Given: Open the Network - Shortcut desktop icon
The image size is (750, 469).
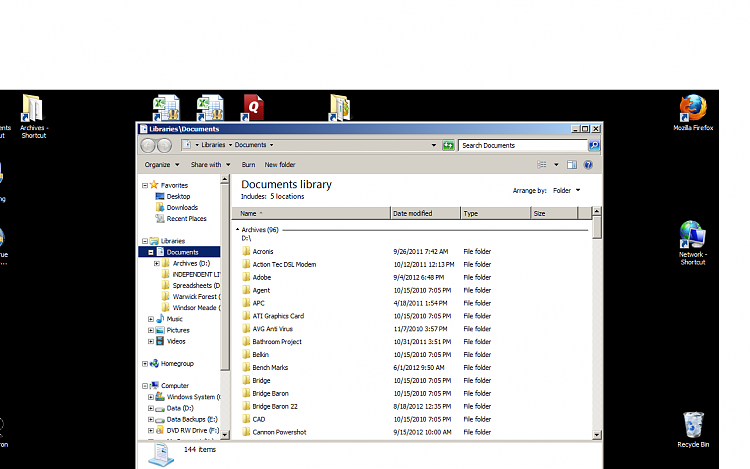Looking at the screenshot, I should click(693, 243).
